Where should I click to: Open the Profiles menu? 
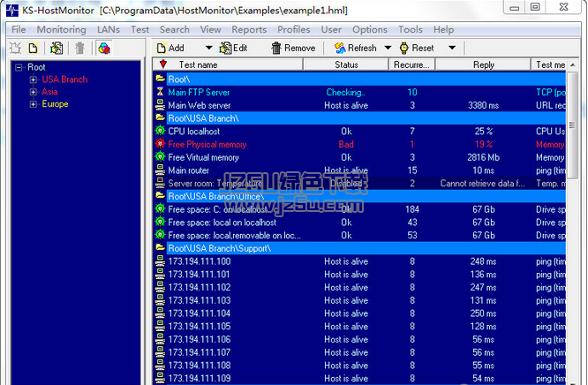click(294, 29)
